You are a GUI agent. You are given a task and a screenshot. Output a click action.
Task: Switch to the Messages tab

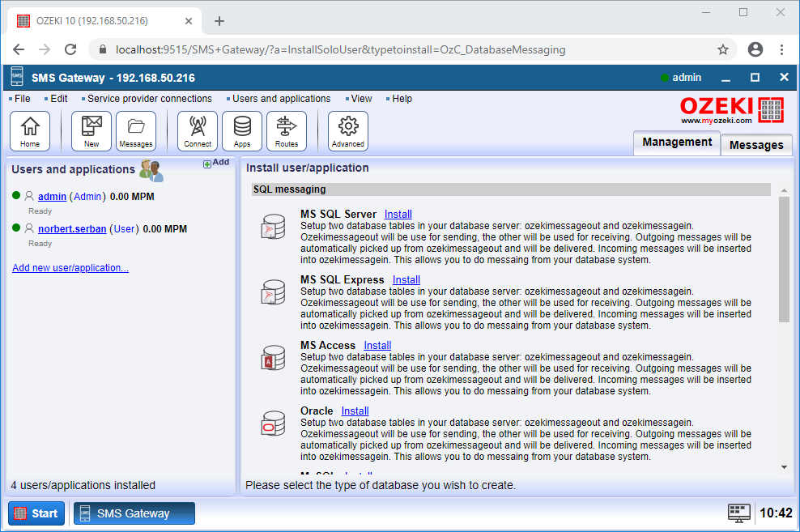click(x=756, y=145)
